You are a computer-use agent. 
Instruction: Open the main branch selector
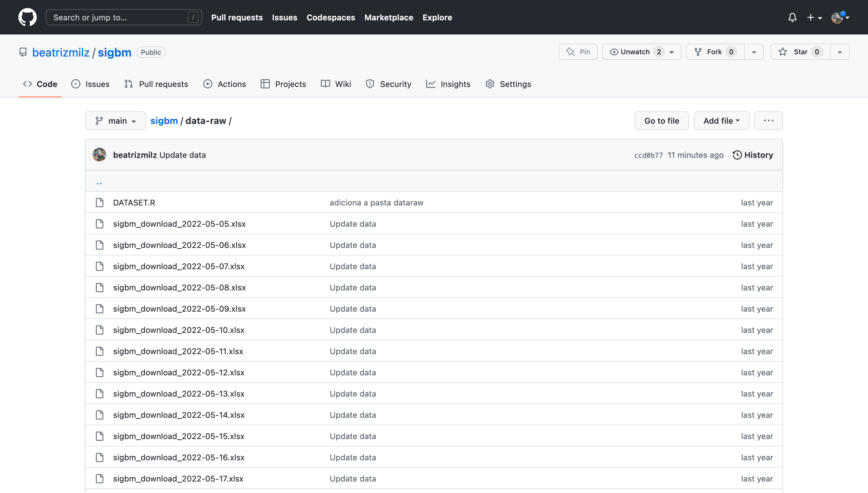(115, 121)
